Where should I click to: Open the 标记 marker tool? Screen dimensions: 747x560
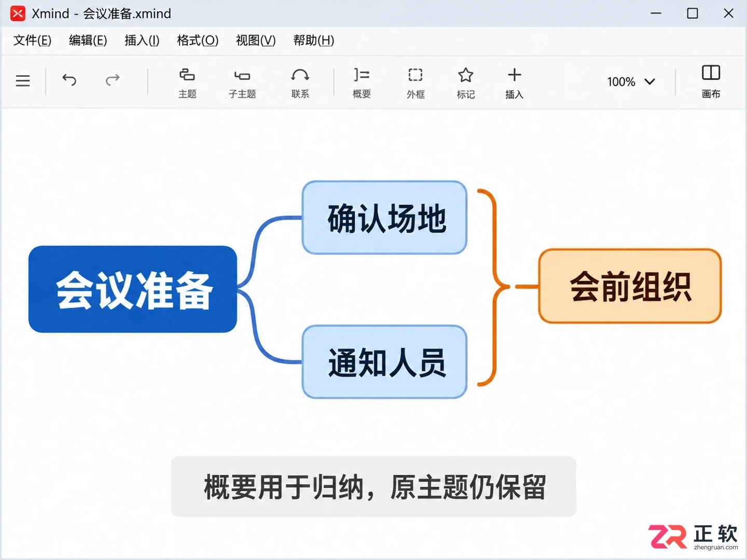click(x=466, y=82)
